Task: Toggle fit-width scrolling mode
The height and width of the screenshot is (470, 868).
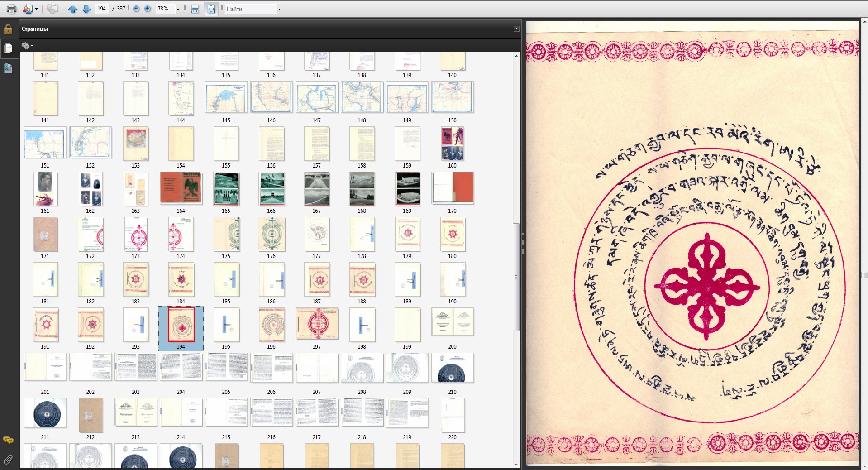Action: 195,9
